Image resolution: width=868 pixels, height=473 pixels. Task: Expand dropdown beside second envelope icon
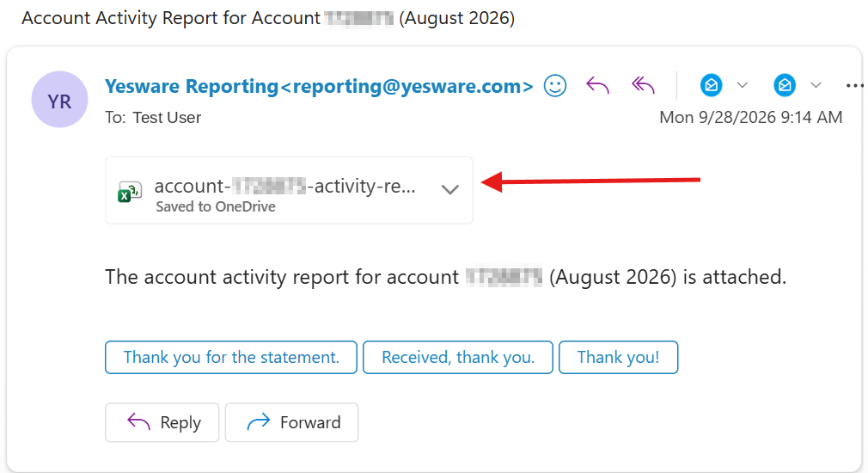click(x=816, y=85)
